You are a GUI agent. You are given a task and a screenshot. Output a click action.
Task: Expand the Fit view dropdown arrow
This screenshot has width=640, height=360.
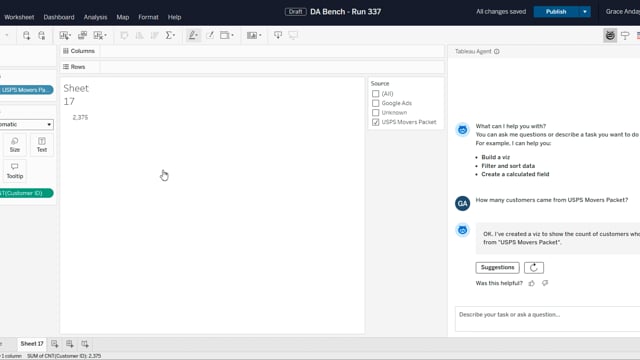click(x=233, y=36)
